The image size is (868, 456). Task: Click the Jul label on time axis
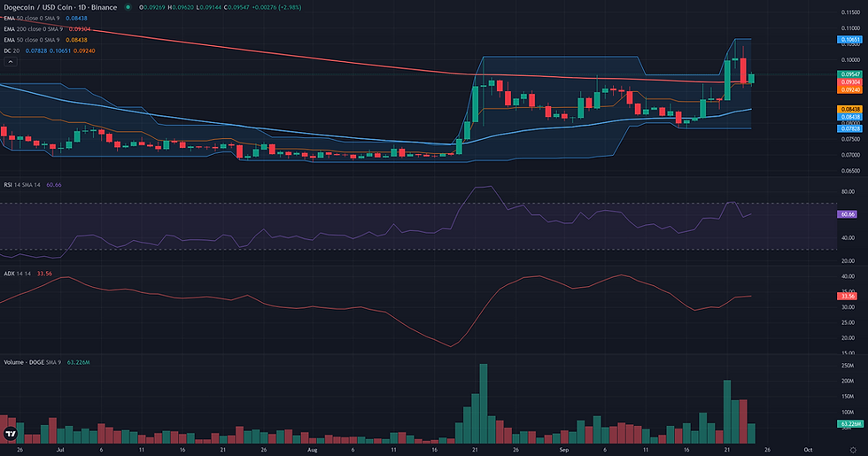pyautogui.click(x=60, y=450)
